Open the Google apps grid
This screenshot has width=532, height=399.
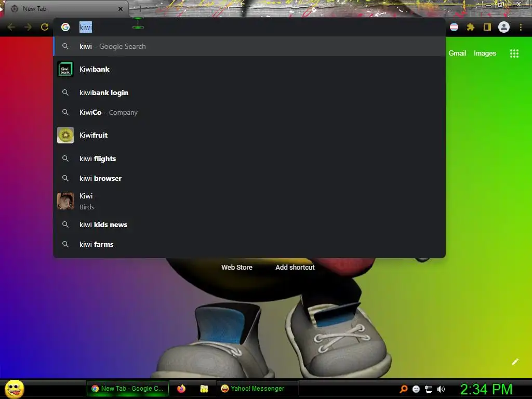point(514,54)
